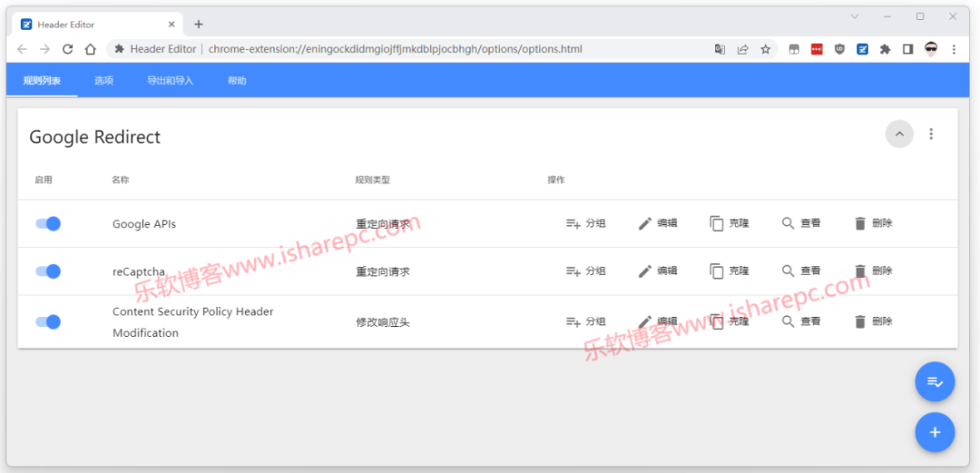The height and width of the screenshot is (473, 980).
Task: Share this page icon
Action: click(x=742, y=49)
